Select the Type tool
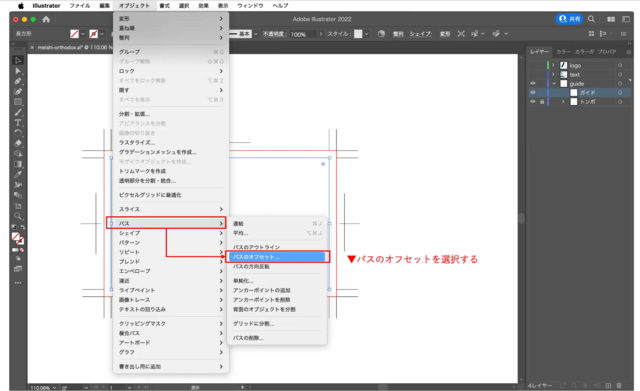 pyautogui.click(x=18, y=122)
